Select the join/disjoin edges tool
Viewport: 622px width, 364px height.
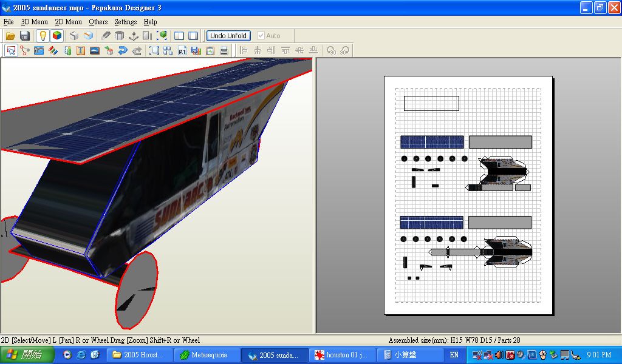[25, 51]
